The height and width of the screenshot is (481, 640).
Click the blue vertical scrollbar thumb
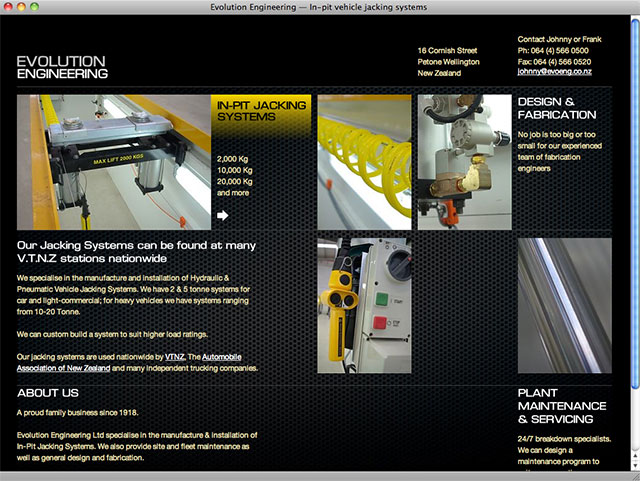click(635, 203)
